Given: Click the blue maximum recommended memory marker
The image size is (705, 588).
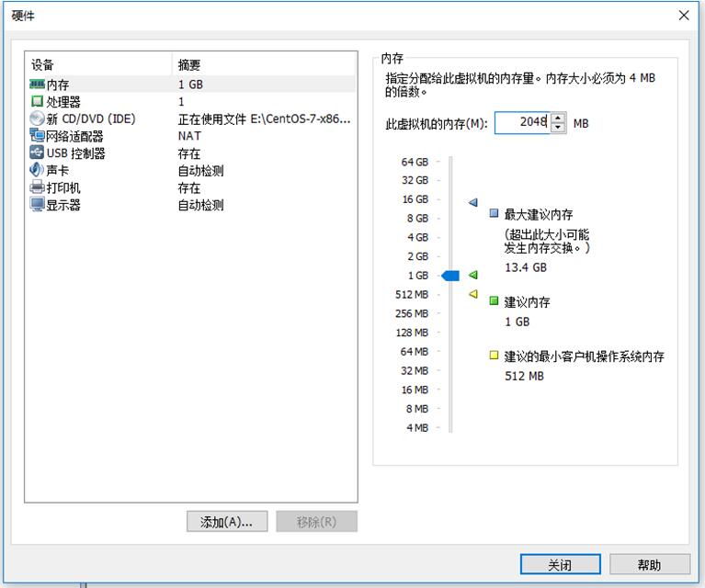Looking at the screenshot, I should [x=473, y=202].
